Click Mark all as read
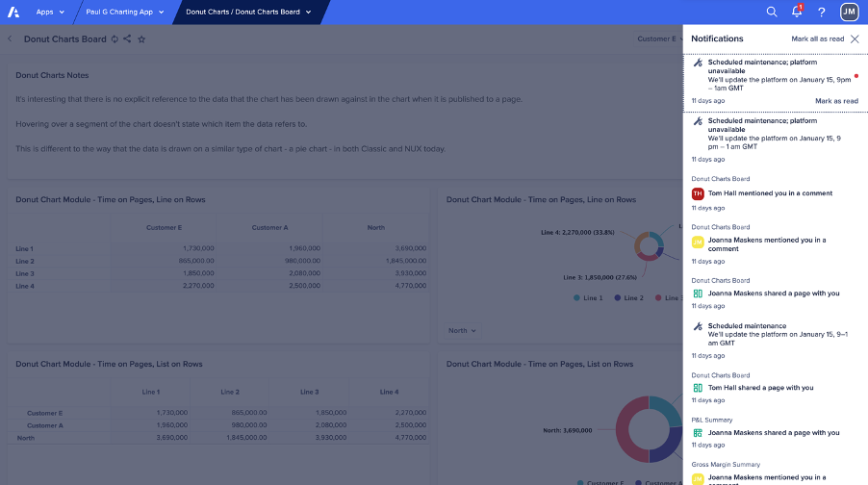 (817, 39)
